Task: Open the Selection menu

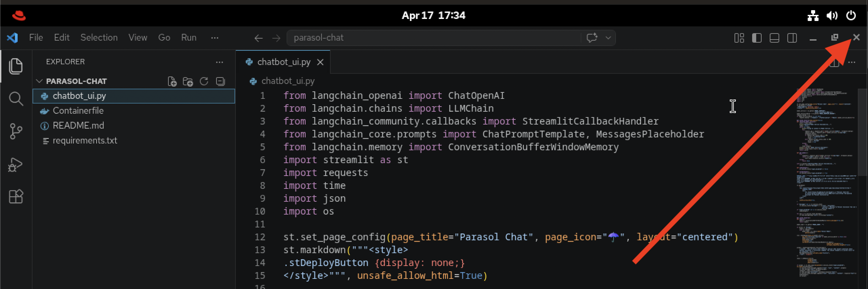Action: (99, 38)
